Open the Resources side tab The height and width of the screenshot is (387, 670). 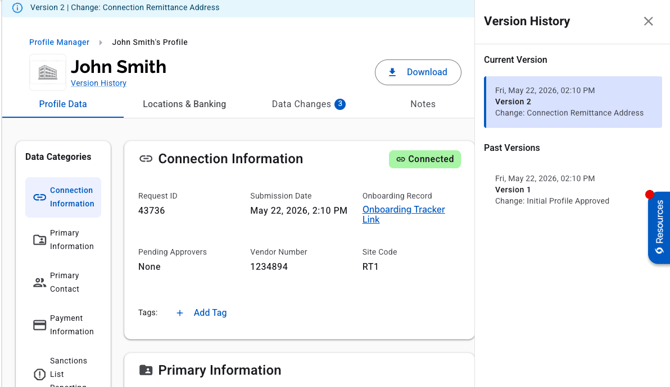659,227
